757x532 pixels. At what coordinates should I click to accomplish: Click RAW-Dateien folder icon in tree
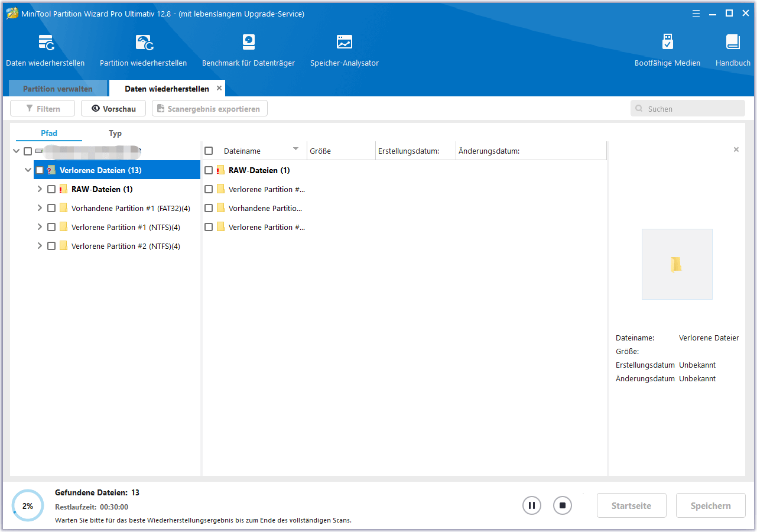coord(63,189)
